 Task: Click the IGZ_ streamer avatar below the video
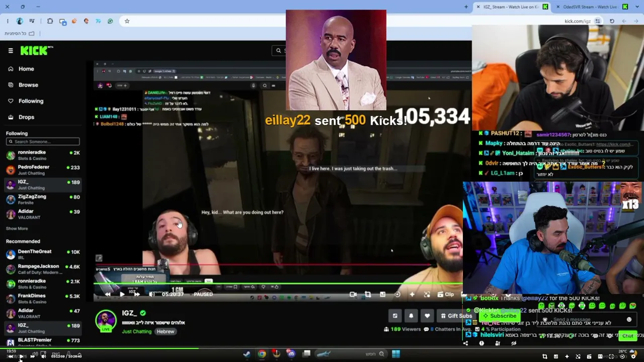click(106, 320)
